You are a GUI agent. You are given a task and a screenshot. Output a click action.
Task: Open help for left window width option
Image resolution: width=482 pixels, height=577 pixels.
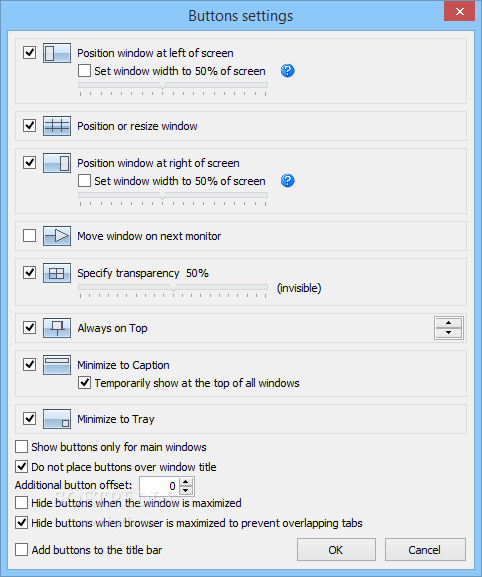click(287, 71)
